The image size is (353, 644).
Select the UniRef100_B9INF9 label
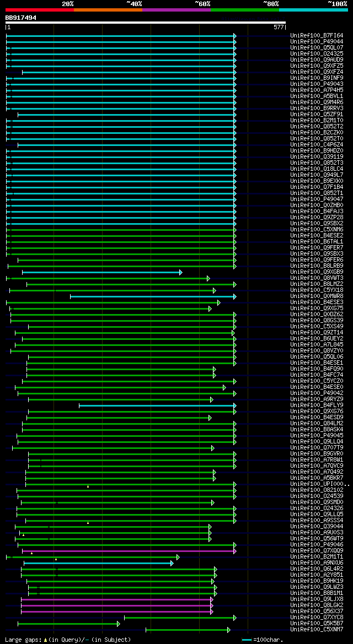(x=317, y=78)
